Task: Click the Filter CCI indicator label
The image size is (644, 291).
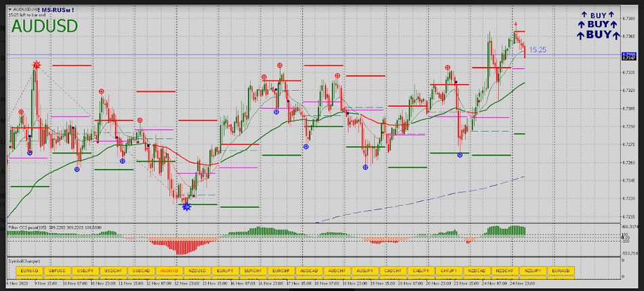Action: (27, 228)
